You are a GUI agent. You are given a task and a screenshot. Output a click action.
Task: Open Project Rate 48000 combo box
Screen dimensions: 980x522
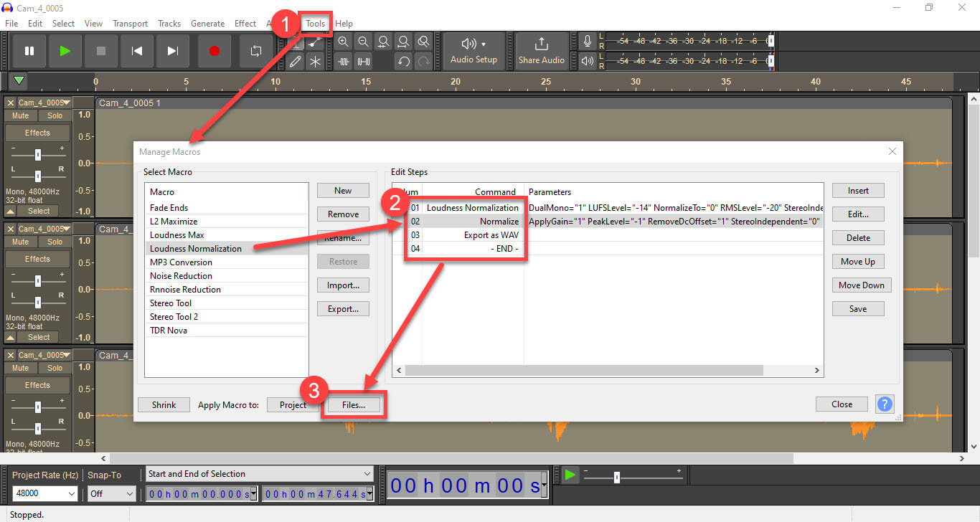tap(44, 493)
